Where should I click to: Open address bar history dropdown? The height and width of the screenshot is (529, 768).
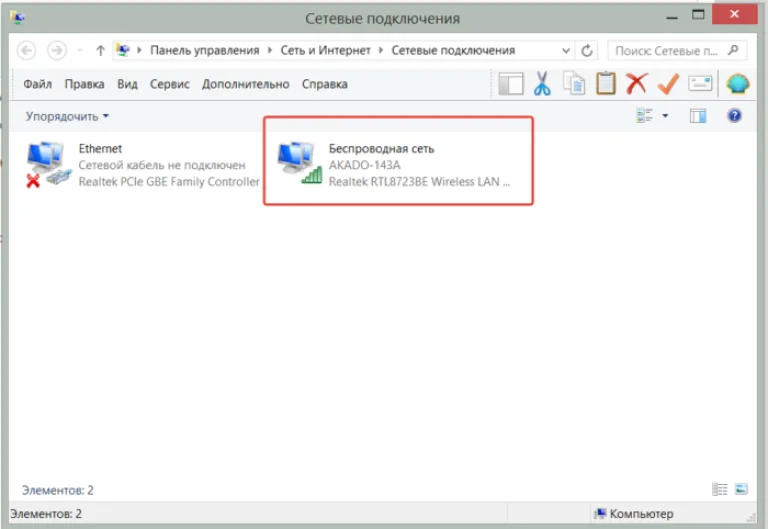coord(566,50)
